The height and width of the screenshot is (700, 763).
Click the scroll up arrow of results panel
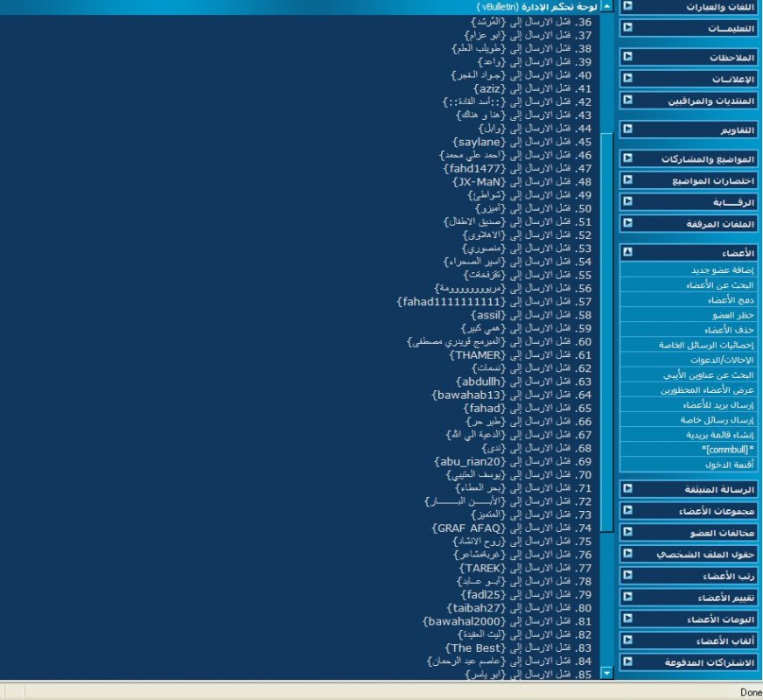606,6
